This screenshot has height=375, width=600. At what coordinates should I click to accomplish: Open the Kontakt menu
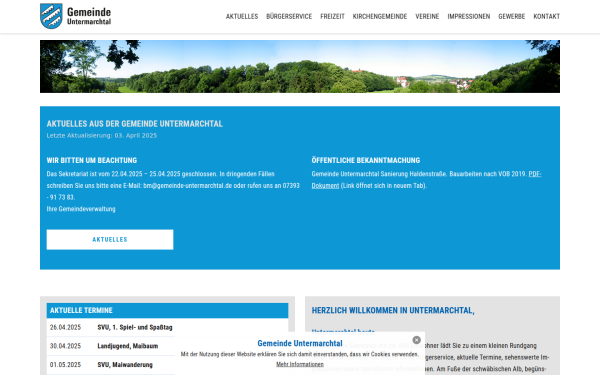(546, 16)
